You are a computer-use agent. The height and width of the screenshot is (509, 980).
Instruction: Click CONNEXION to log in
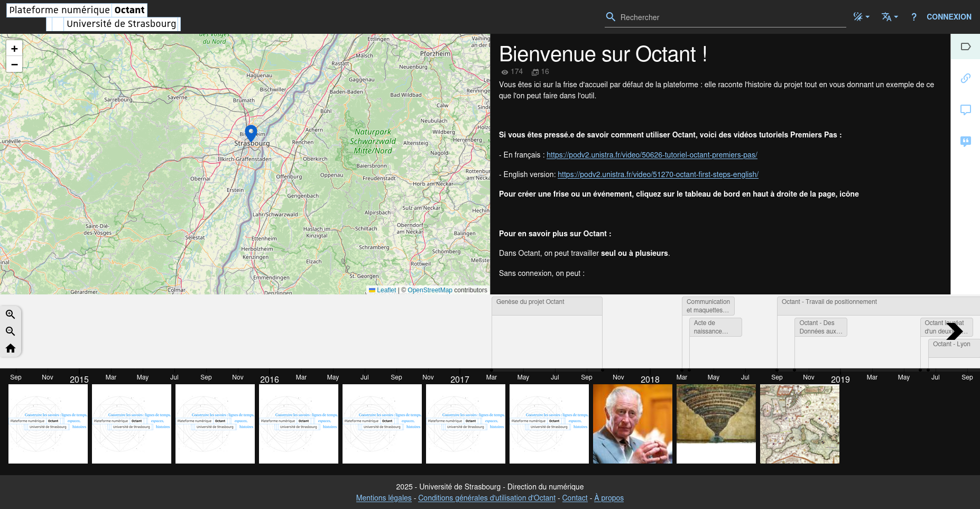coord(949,17)
